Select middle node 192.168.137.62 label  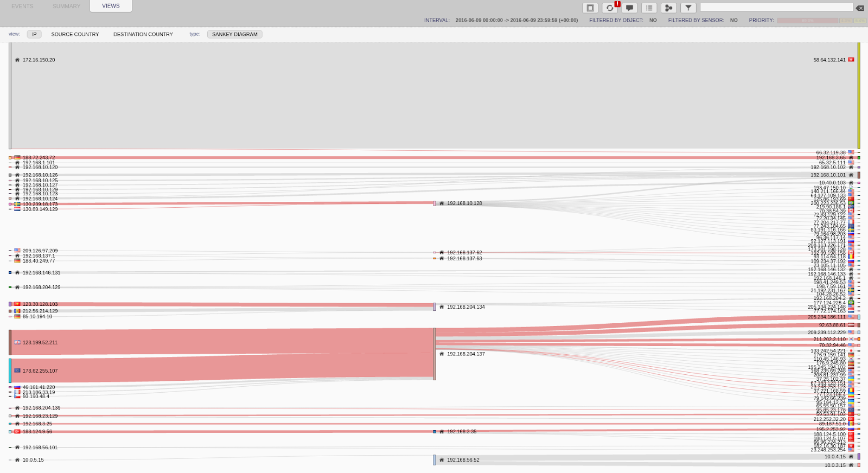(x=464, y=253)
